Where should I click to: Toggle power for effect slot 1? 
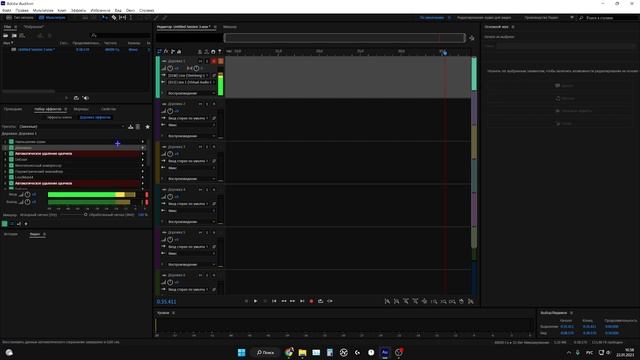pos(11,142)
